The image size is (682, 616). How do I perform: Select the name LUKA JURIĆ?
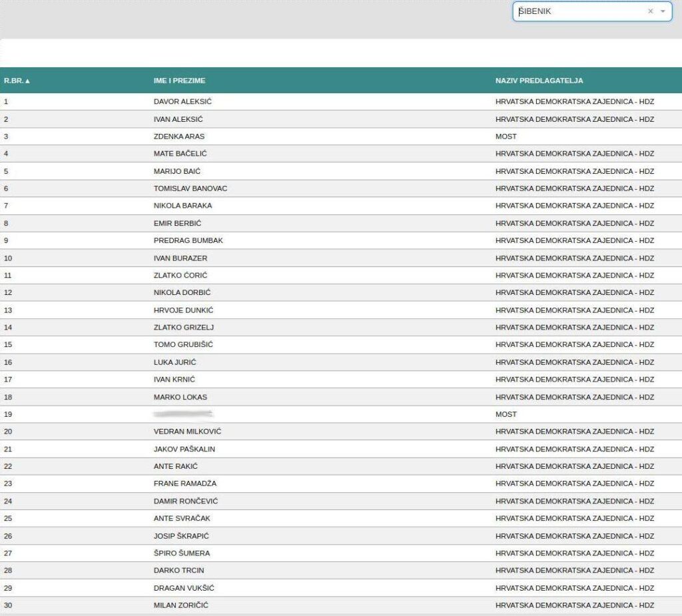[175, 362]
